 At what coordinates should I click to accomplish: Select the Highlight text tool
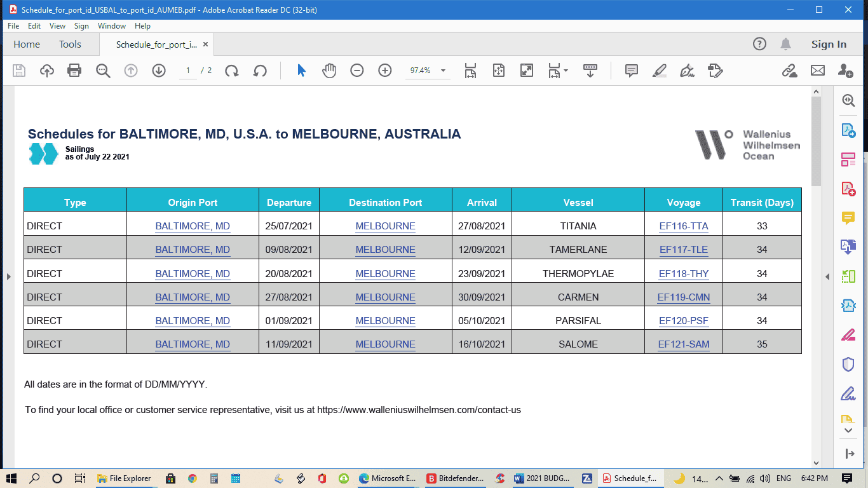(660, 71)
